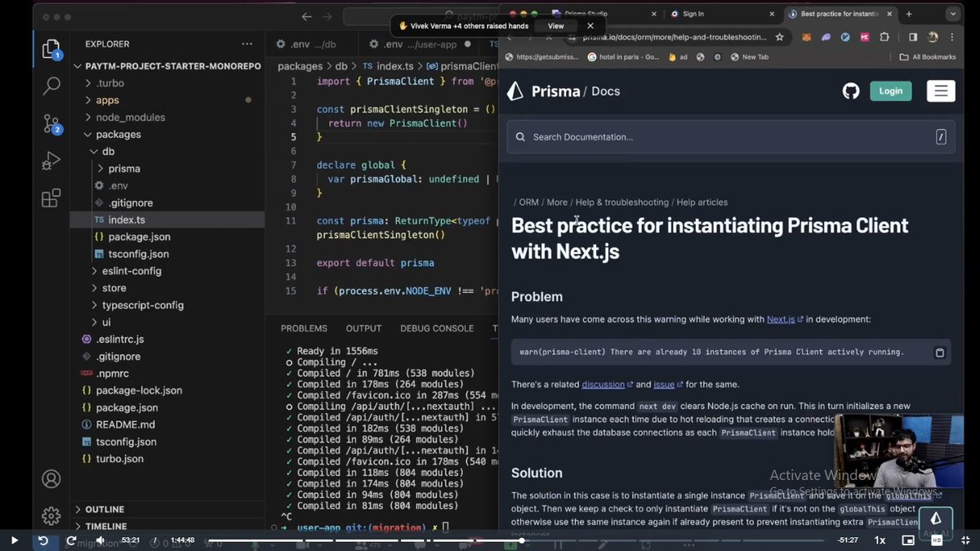Open the Extensions view in activity bar
Image resolution: width=980 pixels, height=551 pixels.
pos(51,198)
